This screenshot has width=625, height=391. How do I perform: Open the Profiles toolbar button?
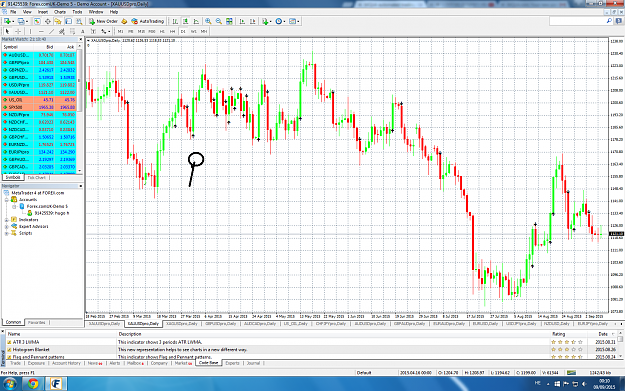click(x=20, y=21)
